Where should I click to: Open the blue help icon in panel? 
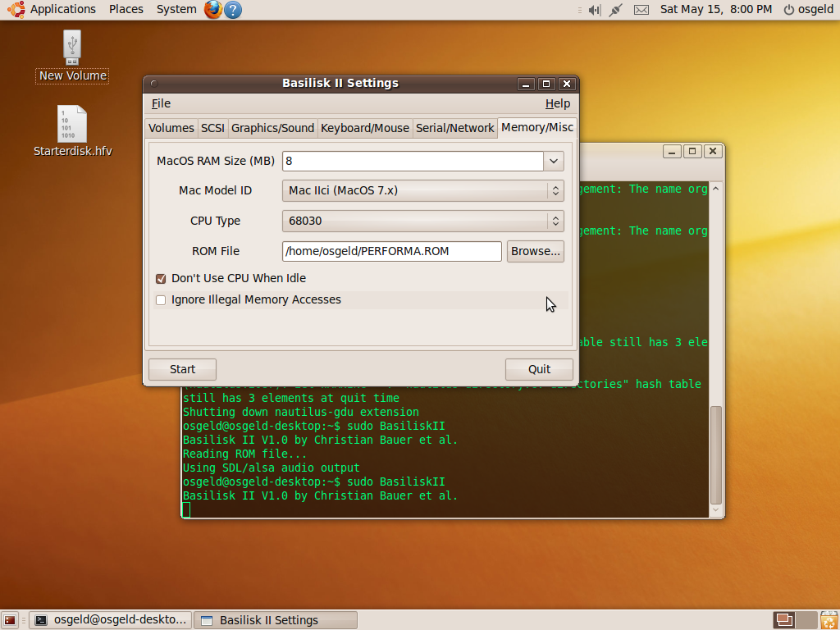233,10
